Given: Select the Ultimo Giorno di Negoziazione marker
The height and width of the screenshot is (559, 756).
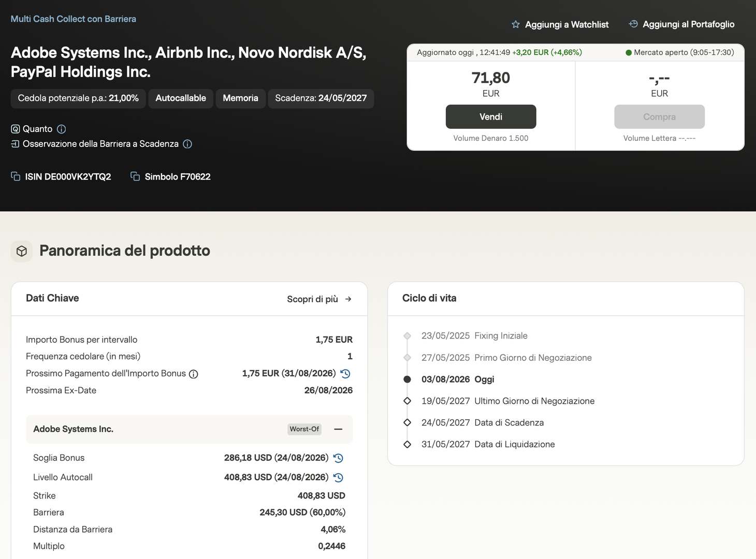Looking at the screenshot, I should (408, 401).
